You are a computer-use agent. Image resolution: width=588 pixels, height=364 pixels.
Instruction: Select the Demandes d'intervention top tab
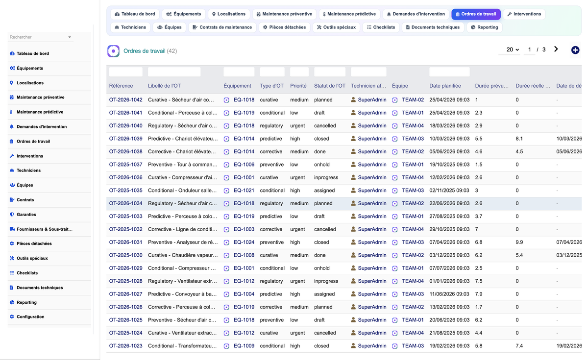click(x=416, y=14)
